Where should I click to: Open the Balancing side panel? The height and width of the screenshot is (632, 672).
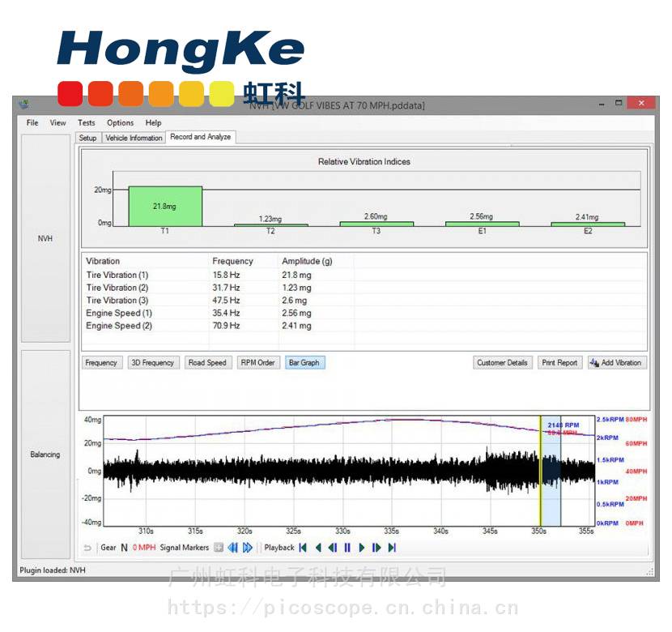[45, 455]
